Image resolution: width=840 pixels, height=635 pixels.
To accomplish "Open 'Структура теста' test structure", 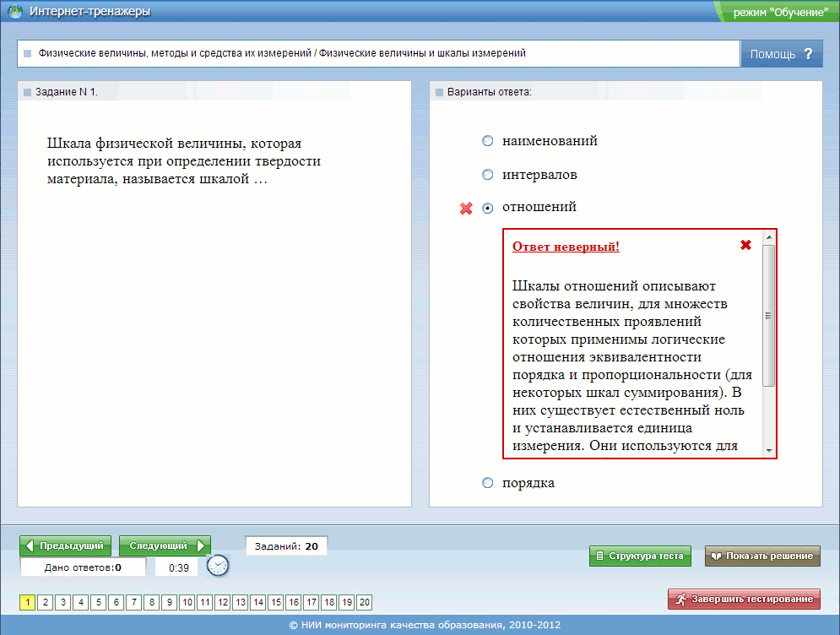I will tap(640, 556).
